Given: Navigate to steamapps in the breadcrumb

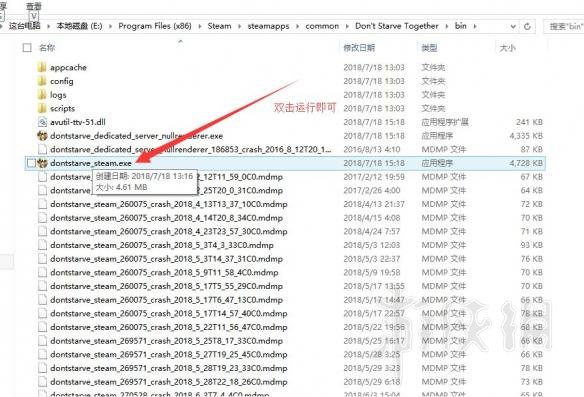Looking at the screenshot, I should pyautogui.click(x=268, y=26).
